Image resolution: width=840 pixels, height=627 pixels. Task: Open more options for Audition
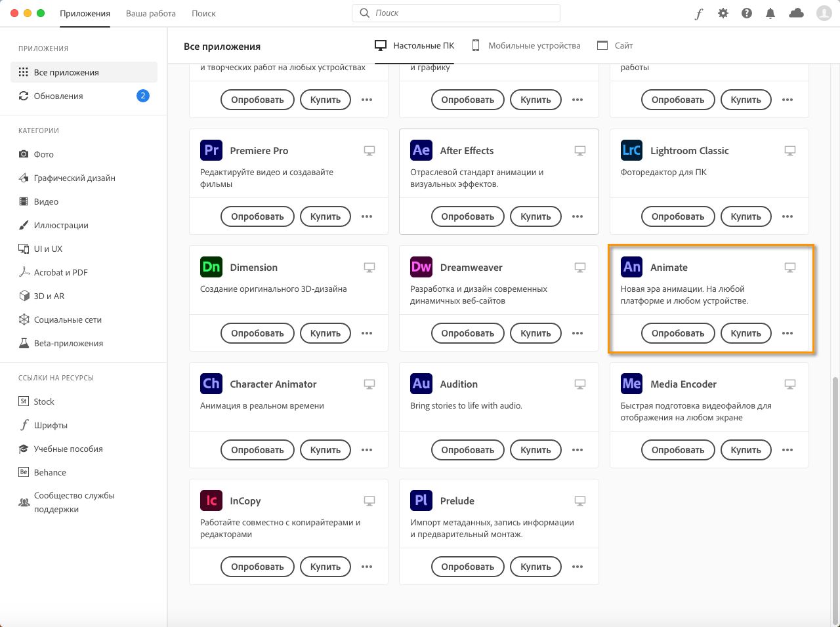click(x=577, y=450)
